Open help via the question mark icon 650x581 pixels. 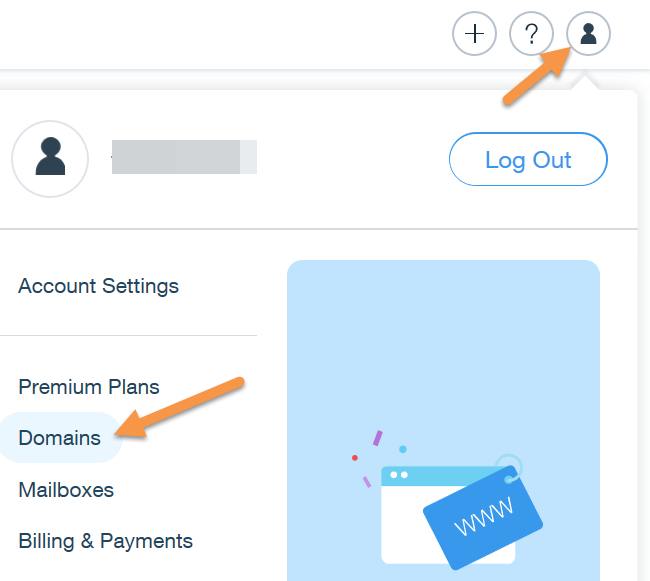532,35
